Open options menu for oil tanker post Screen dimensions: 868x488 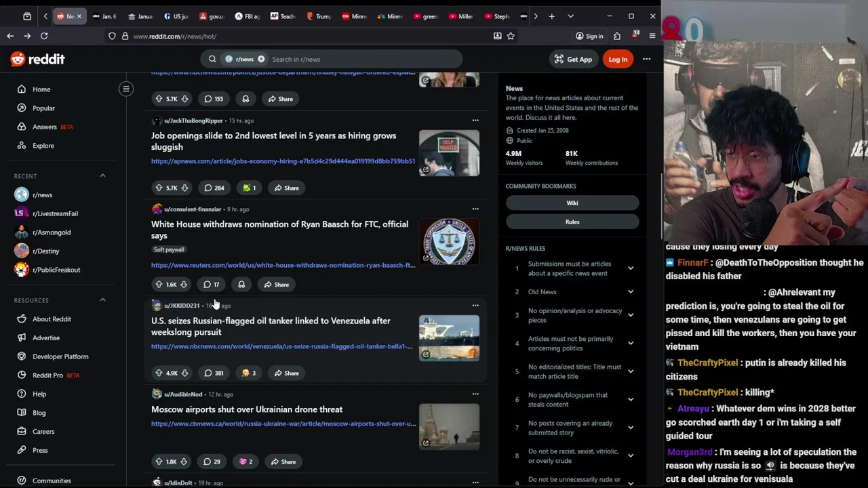click(475, 306)
